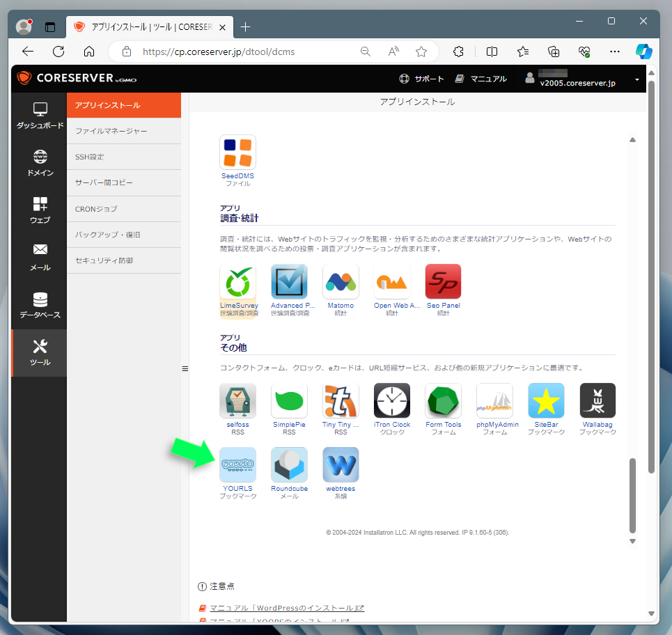The width and height of the screenshot is (672, 635).
Task: Select the LimeSurvey app icon
Action: (237, 282)
